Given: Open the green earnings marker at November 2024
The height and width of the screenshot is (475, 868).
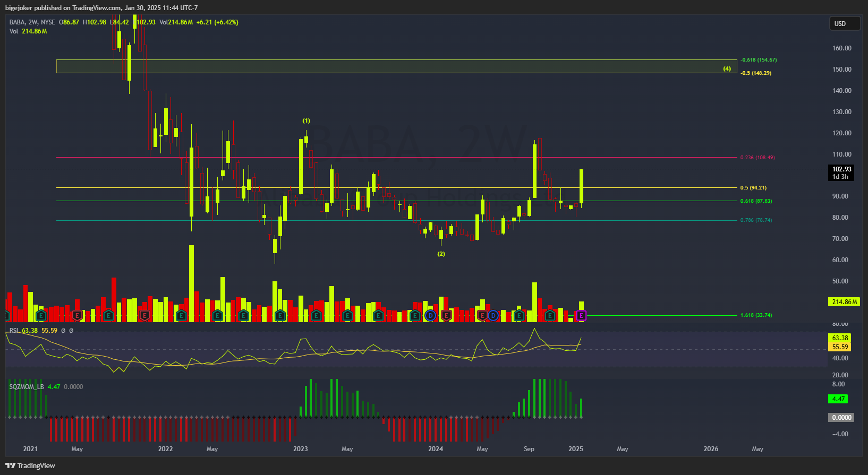Looking at the screenshot, I should point(550,316).
